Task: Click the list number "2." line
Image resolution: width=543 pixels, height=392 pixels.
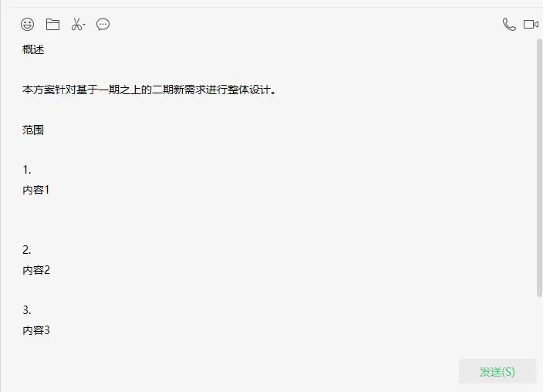Action: (x=27, y=250)
